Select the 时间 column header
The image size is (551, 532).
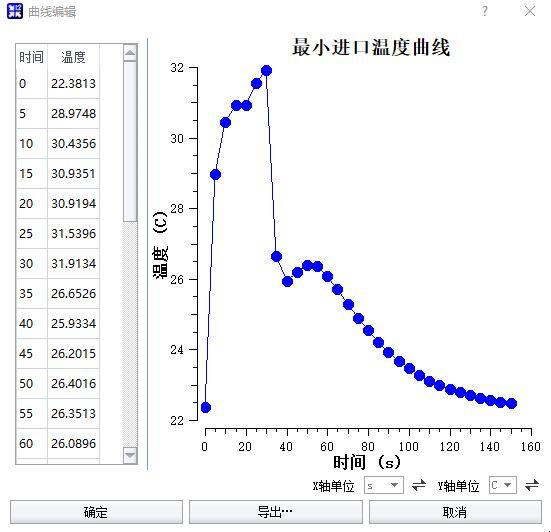(31, 57)
